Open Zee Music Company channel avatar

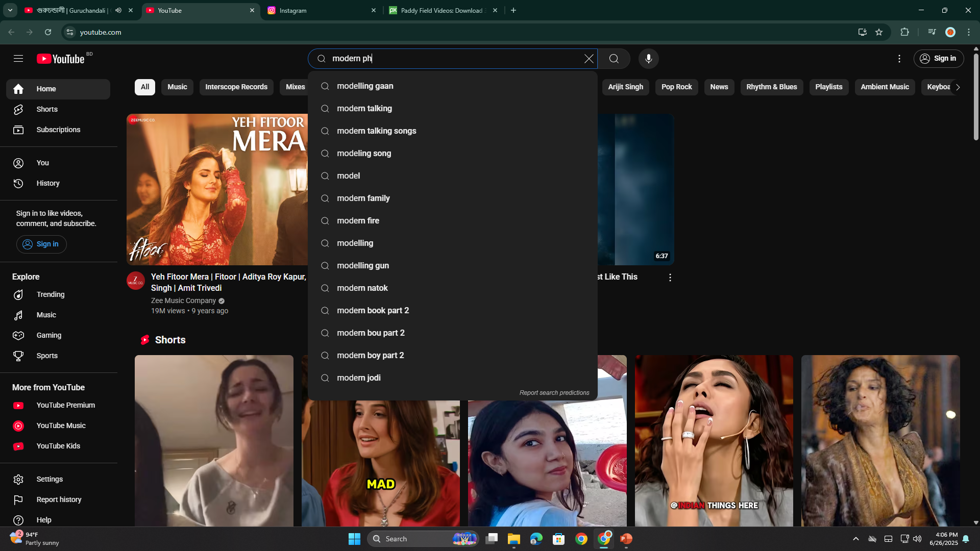(x=135, y=281)
